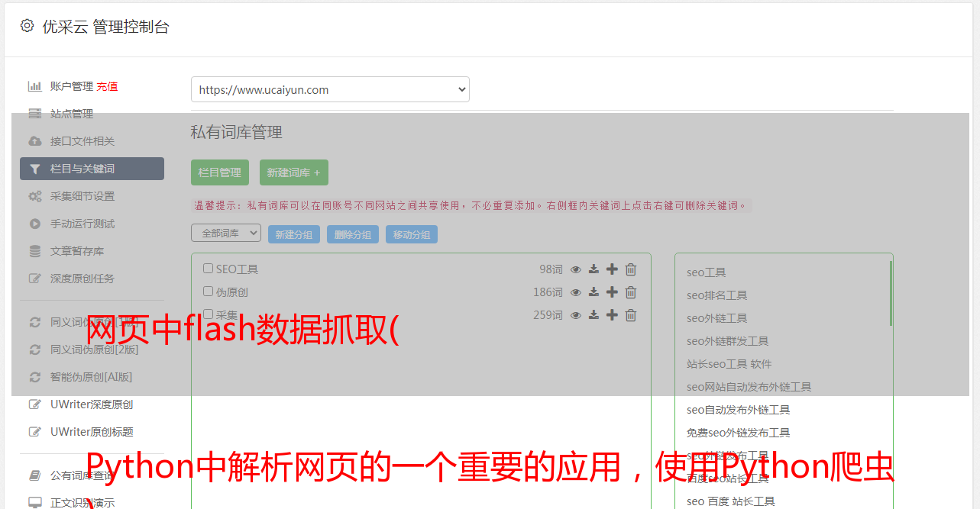Check the SEO工具 checkbox

(208, 269)
